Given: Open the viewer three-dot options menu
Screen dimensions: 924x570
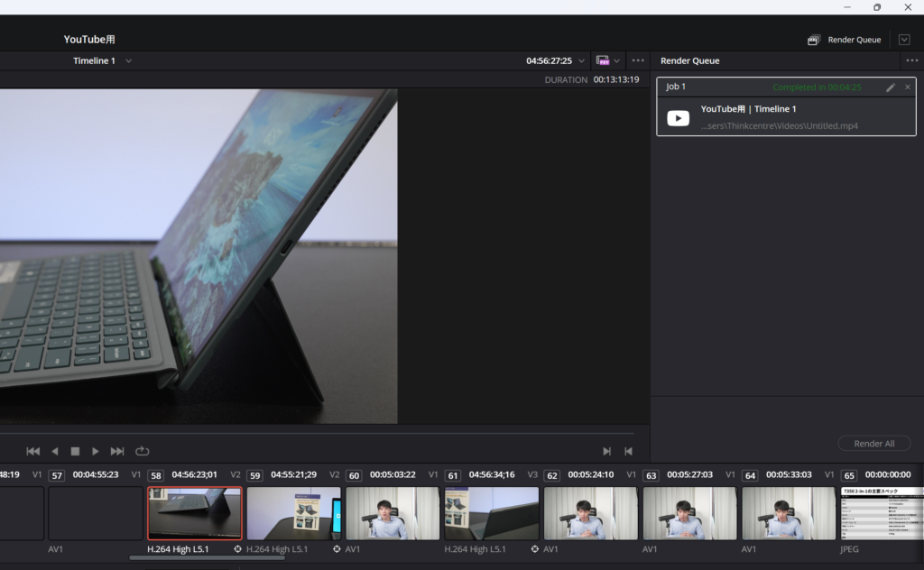Looking at the screenshot, I should (638, 60).
